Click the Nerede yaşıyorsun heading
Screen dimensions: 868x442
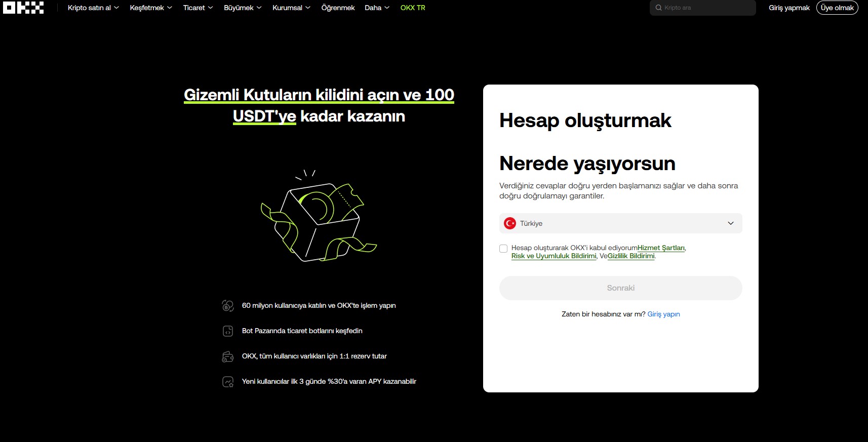(x=587, y=164)
